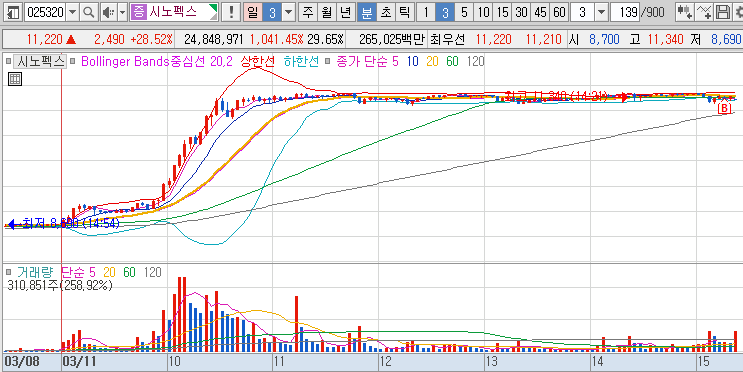Image resolution: width=743 pixels, height=372 pixels.
Task: Click the grid table icon below 시노펙스
Action: tap(15, 79)
